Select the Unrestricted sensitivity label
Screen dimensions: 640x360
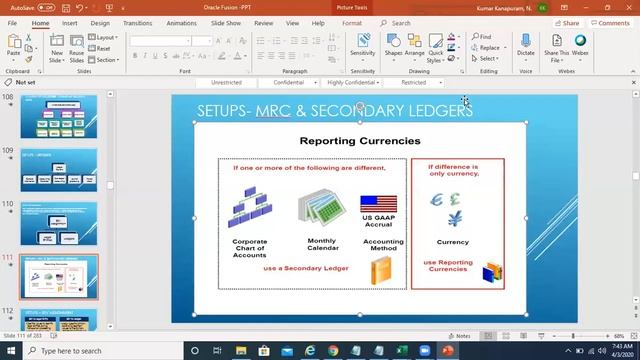pyautogui.click(x=227, y=83)
